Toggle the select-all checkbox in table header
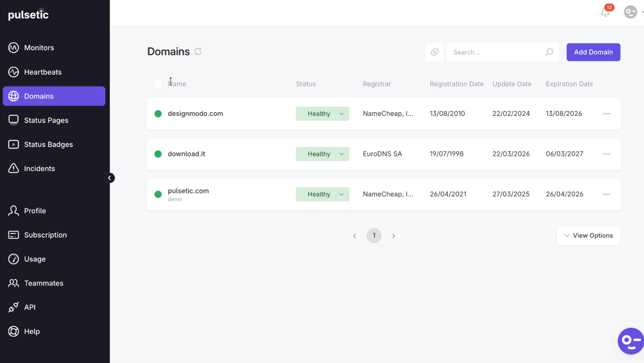This screenshot has height=363, width=644. point(157,84)
